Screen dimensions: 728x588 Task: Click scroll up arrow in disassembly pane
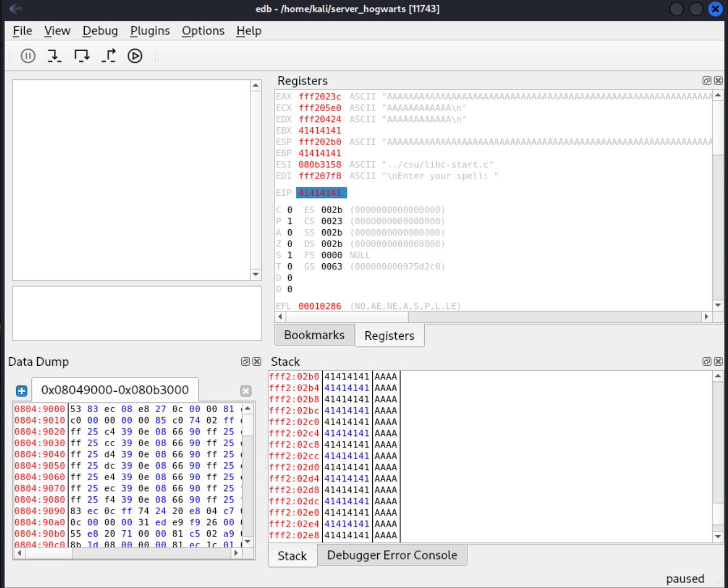pos(256,85)
